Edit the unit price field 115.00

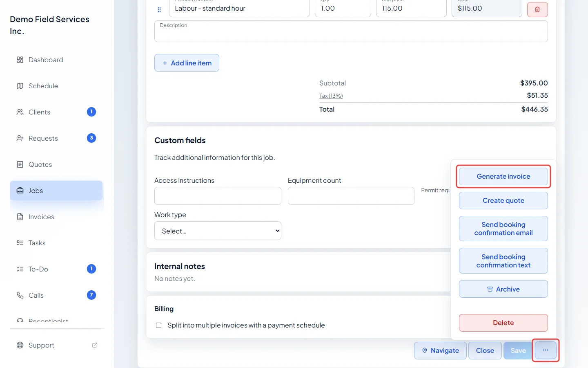pyautogui.click(x=411, y=8)
